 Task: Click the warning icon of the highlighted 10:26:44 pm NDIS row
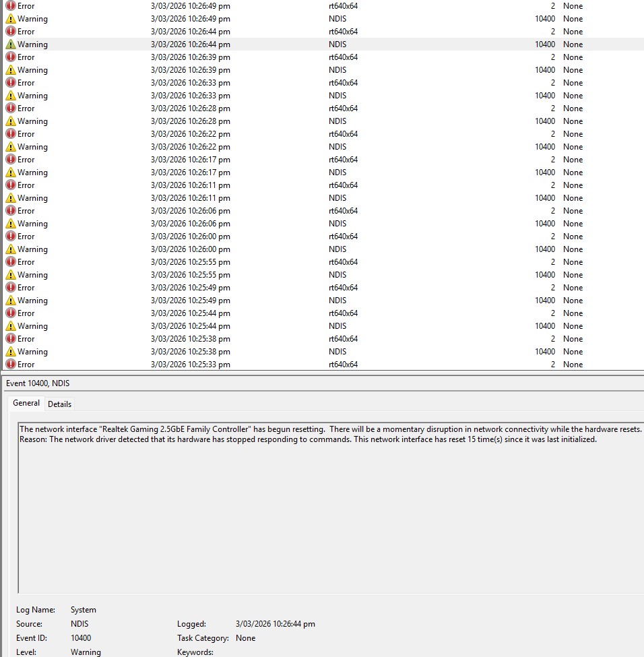11,44
